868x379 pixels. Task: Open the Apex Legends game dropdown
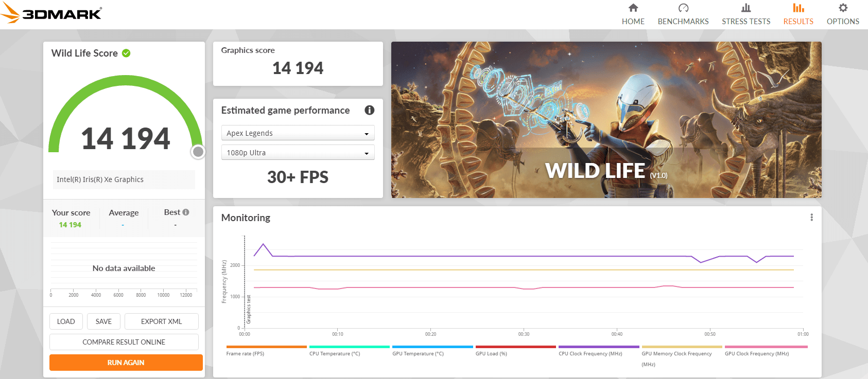click(x=298, y=133)
